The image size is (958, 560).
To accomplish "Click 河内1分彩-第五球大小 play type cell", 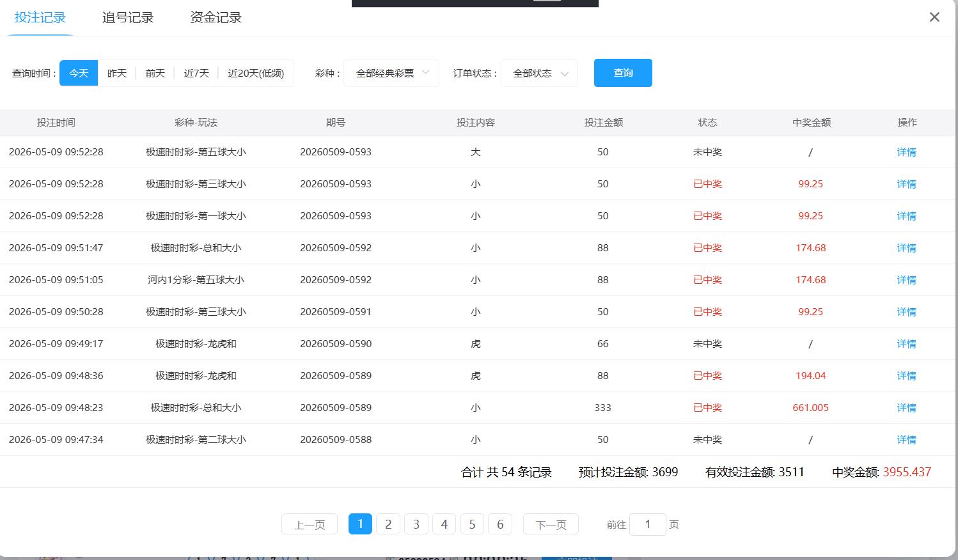I will point(196,280).
